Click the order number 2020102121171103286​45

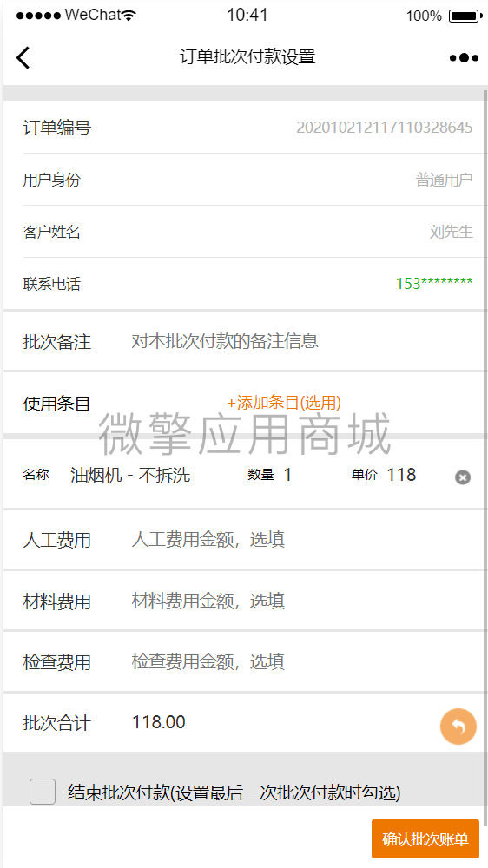tap(385, 128)
